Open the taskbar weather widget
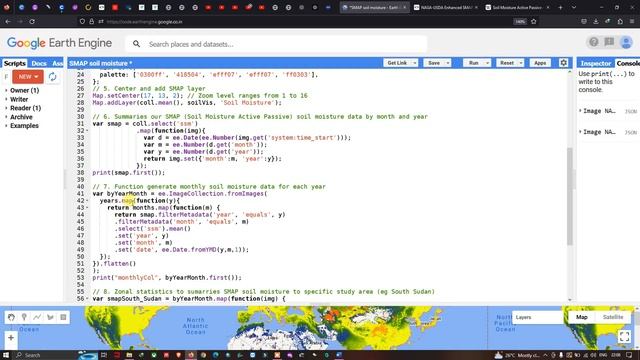The height and width of the screenshot is (360, 640). pos(517,355)
